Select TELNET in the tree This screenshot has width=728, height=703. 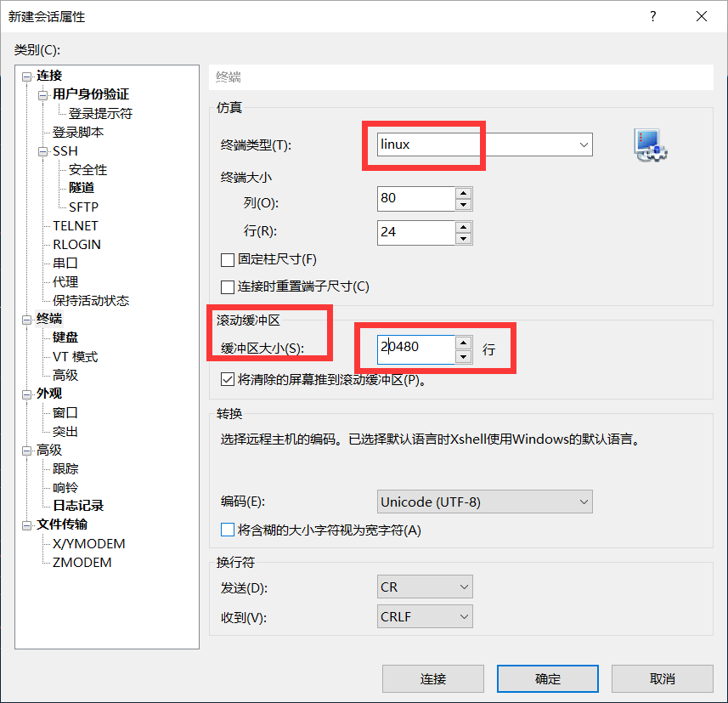click(x=76, y=226)
